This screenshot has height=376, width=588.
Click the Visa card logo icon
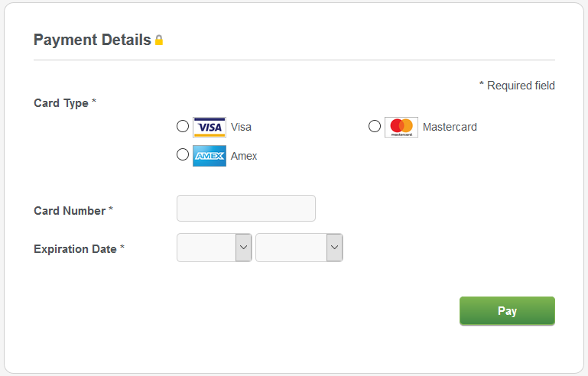(x=210, y=127)
